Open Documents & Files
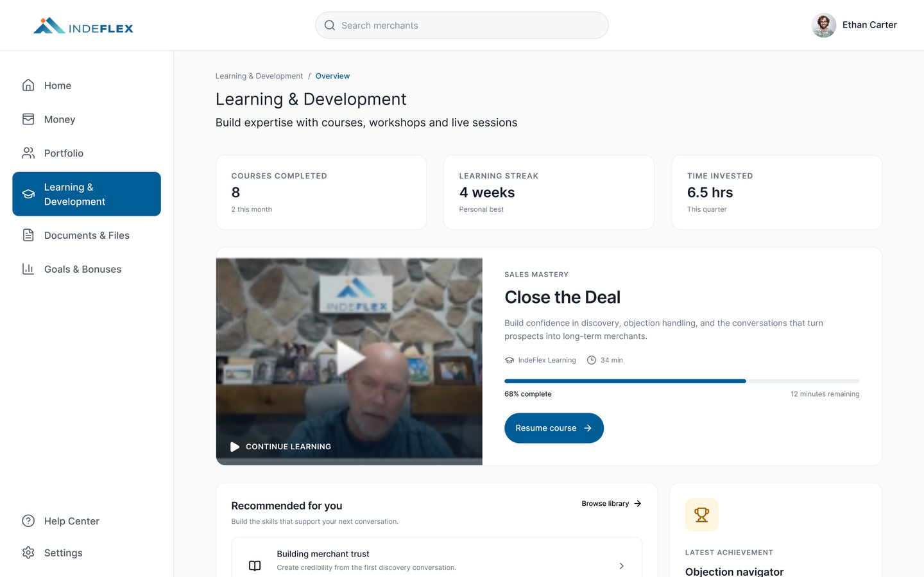Image resolution: width=924 pixels, height=577 pixels. pos(87,235)
